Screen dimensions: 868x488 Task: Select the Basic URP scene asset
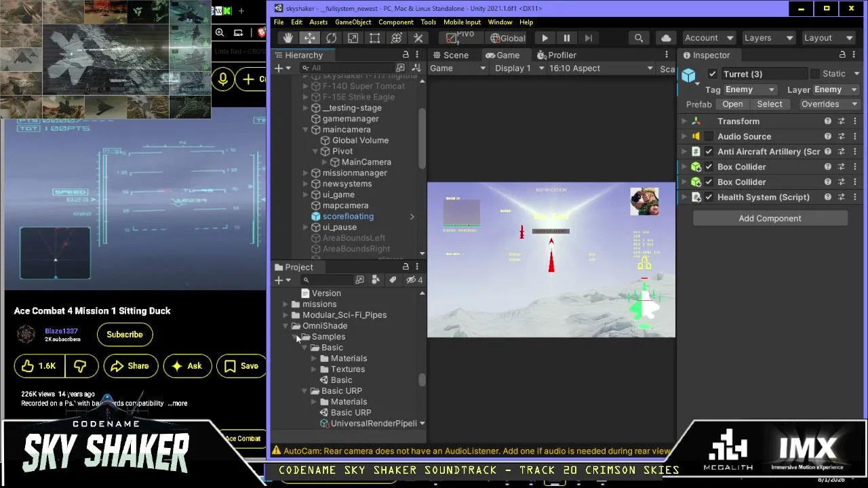(351, 413)
